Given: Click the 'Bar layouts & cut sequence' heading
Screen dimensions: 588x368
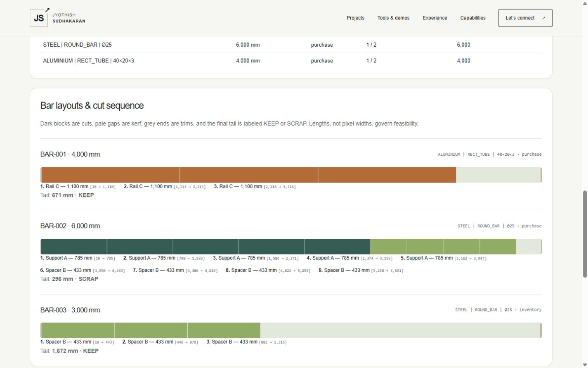Looking at the screenshot, I should point(92,105).
